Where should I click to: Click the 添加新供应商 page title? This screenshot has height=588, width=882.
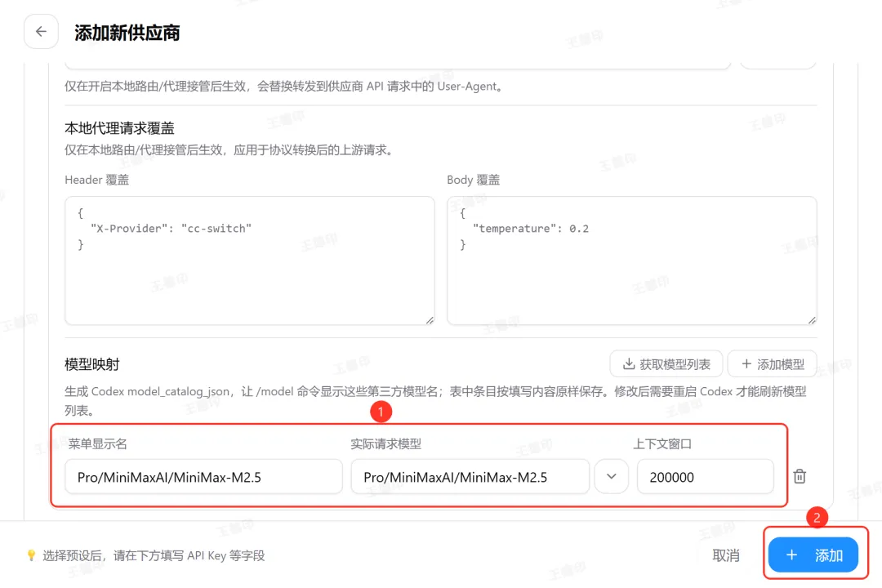pos(127,33)
